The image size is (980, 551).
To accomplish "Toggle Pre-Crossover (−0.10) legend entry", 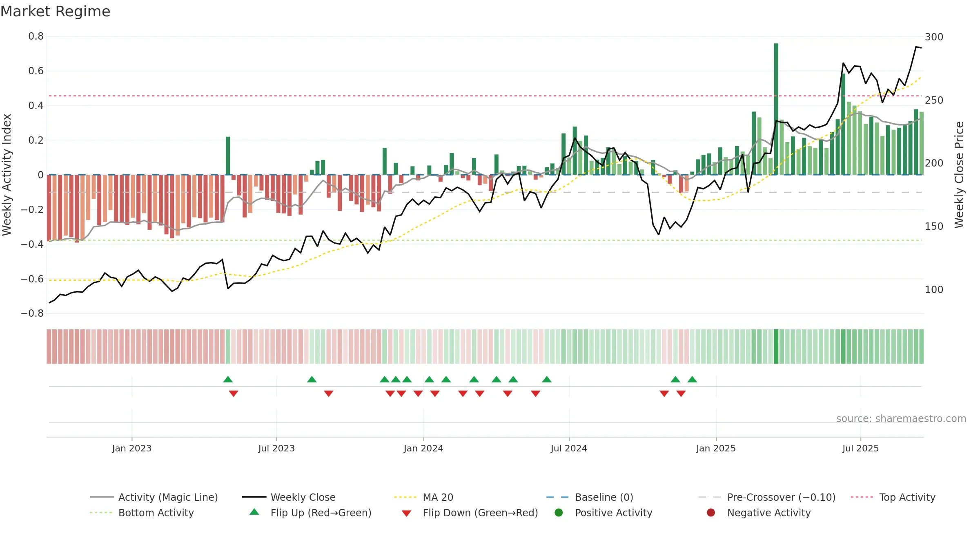I will click(x=767, y=497).
